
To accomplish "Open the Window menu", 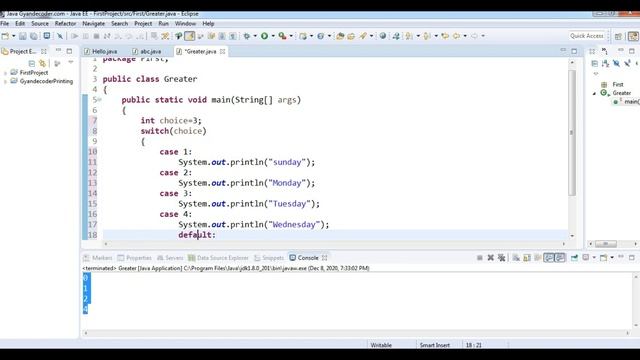I will coord(185,24).
